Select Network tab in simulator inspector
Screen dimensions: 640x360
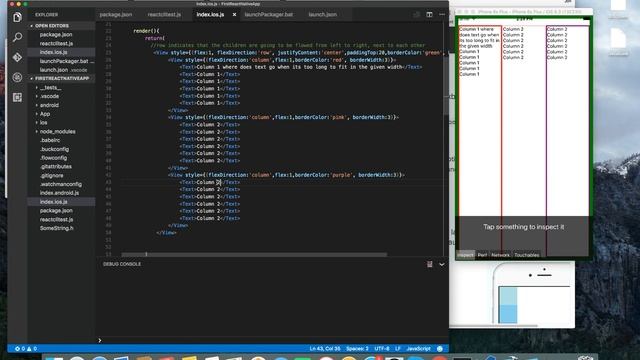click(500, 255)
